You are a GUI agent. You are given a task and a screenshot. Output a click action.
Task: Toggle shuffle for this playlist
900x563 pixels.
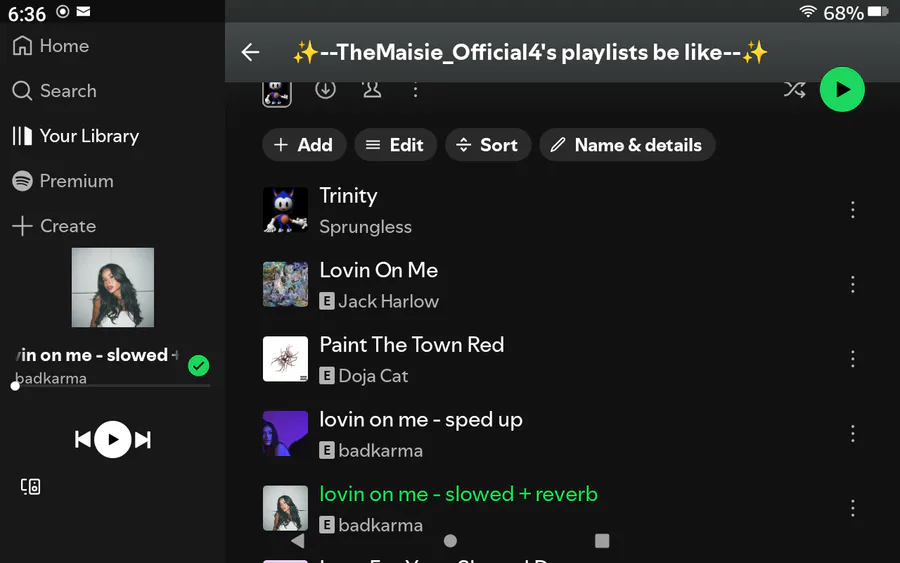click(794, 90)
